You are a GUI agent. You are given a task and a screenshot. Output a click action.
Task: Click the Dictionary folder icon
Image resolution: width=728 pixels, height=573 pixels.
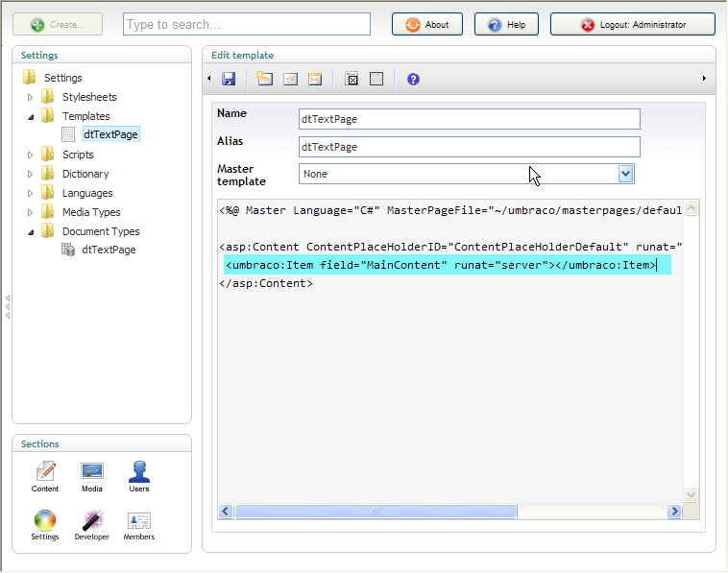(47, 174)
